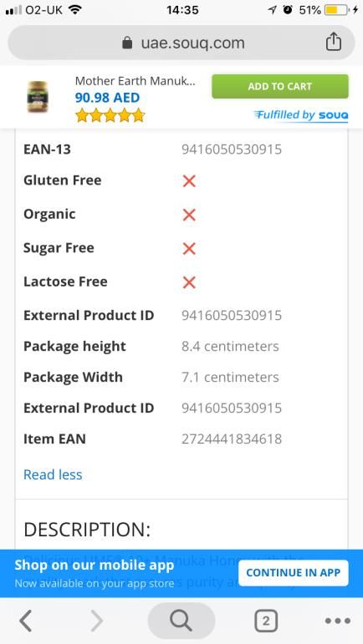Add the honey to cart
Viewport: 363px width, 644px height.
[x=280, y=86]
